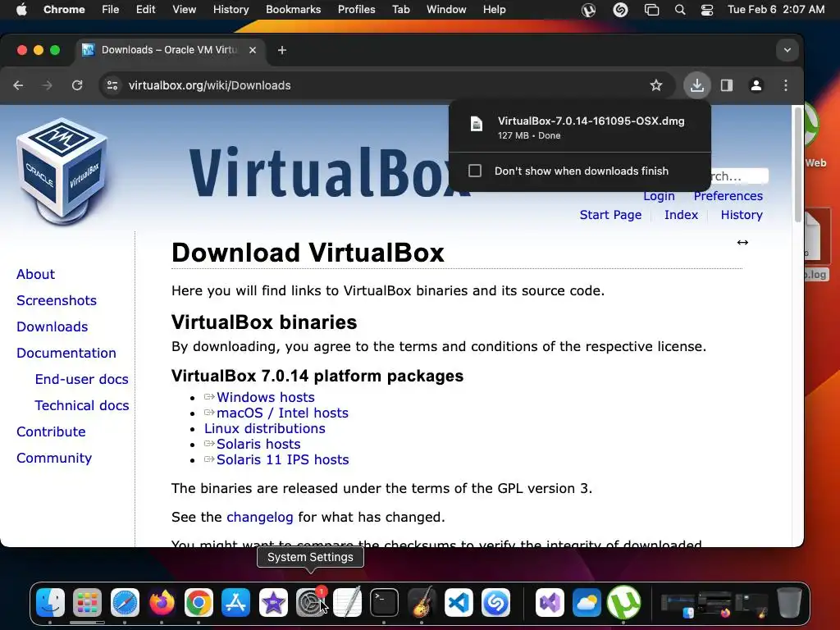This screenshot has height=630, width=840.
Task: Open the Preferences link
Action: pyautogui.click(x=728, y=196)
